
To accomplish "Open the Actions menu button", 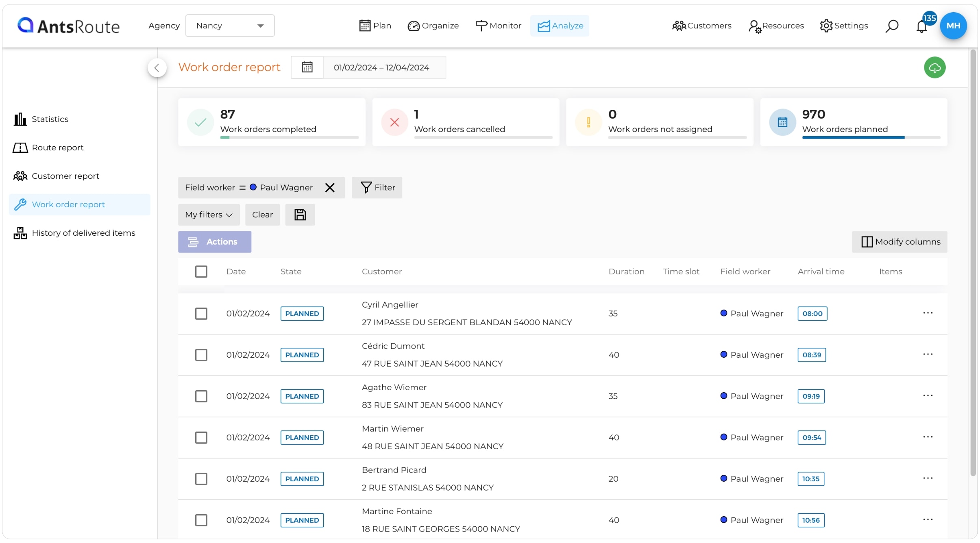I will [214, 242].
